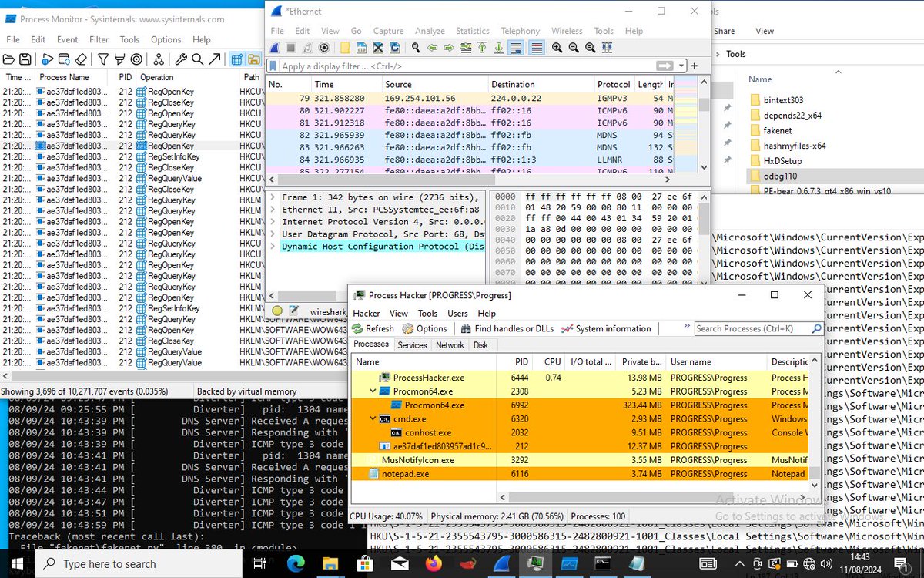Expand the Frame 1 tree row in Wireshark
Image resolution: width=924 pixels, height=578 pixels.
[273, 197]
